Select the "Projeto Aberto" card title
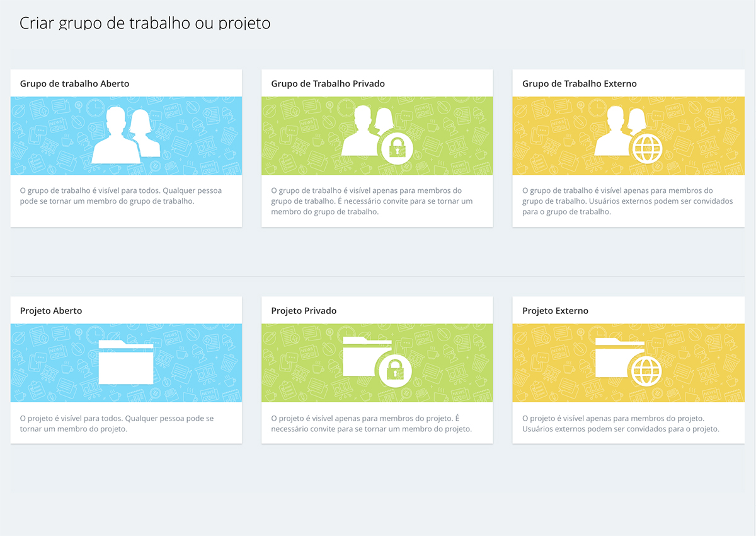 click(51, 311)
